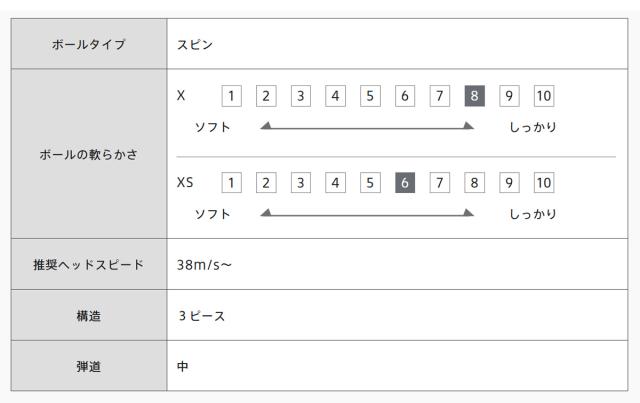
Task: Click the しっかり label in the X row
Action: click(x=532, y=126)
